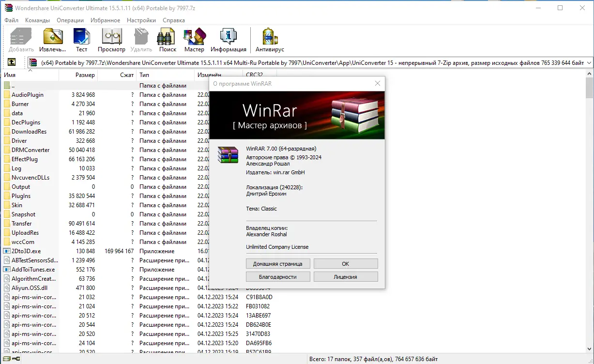The image size is (594, 364).
Task: Click the Driver folder name
Action: tap(19, 141)
